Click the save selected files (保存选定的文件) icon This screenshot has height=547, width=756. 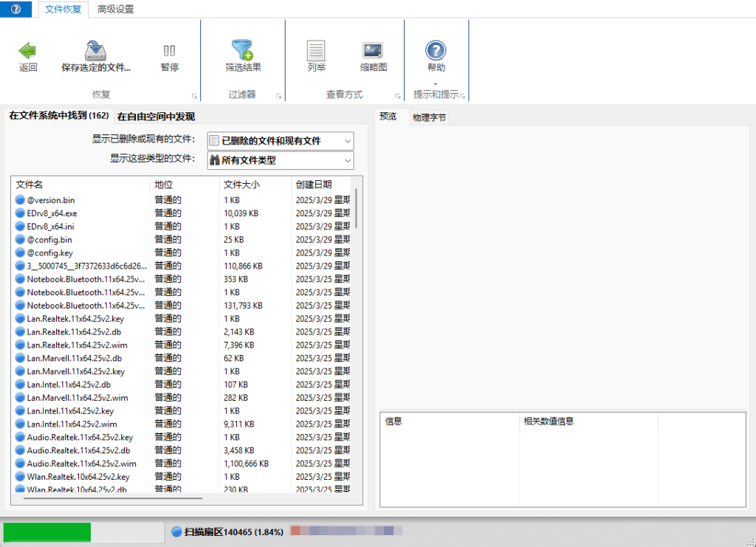tap(94, 52)
